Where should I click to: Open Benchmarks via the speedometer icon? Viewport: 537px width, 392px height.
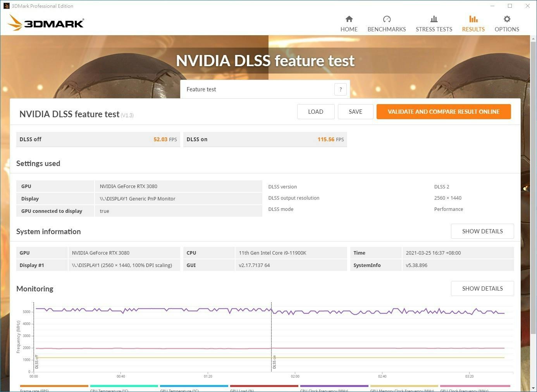(x=386, y=19)
